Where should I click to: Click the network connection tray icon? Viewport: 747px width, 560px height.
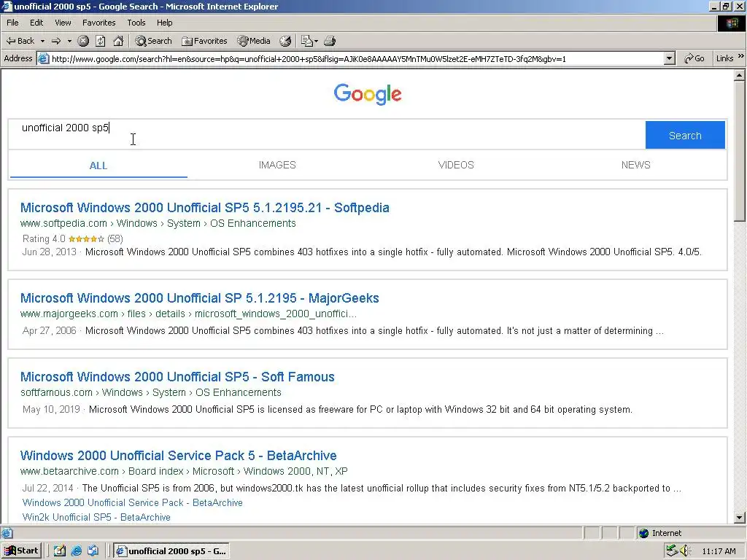click(672, 551)
